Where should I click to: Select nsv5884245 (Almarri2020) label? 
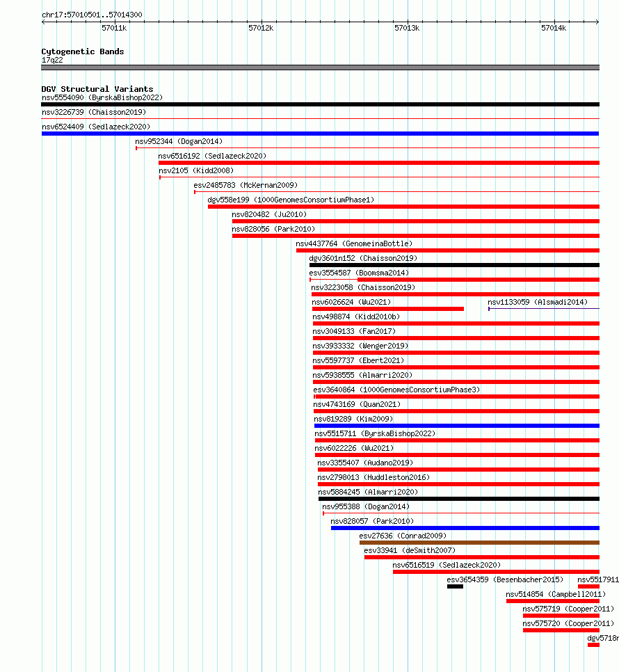click(367, 491)
